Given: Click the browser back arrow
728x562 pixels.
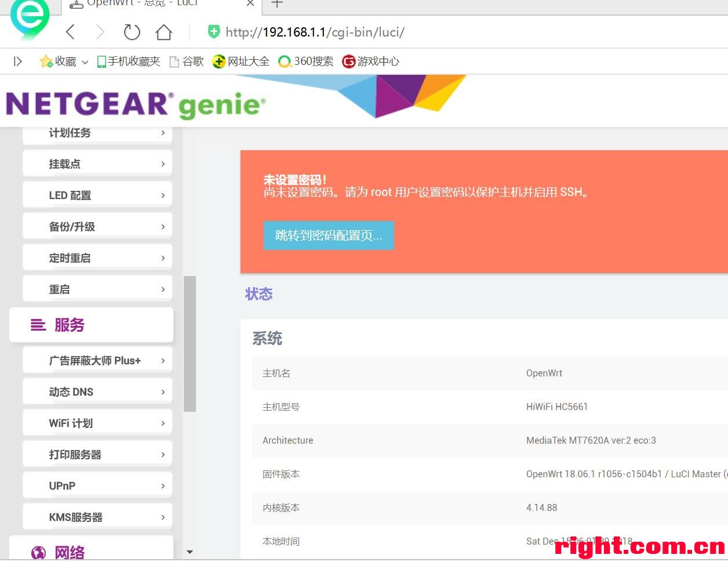Looking at the screenshot, I should click(71, 32).
